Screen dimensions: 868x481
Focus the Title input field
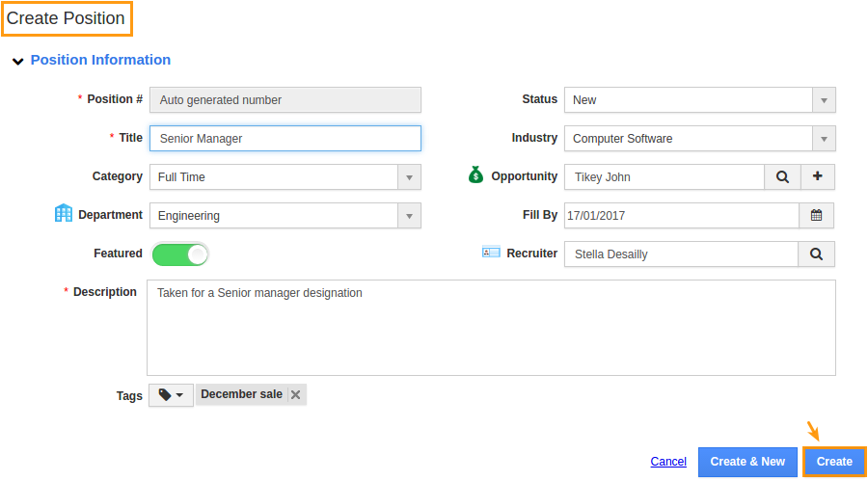coord(285,139)
